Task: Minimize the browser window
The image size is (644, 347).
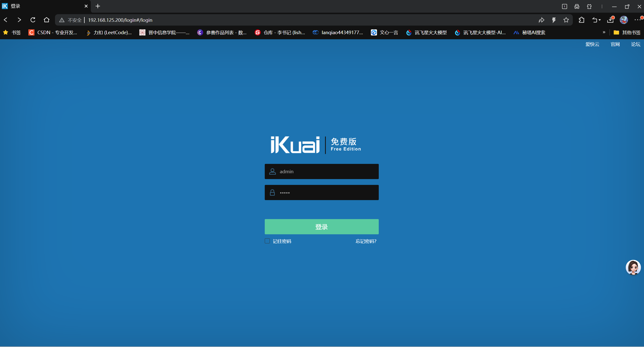Action: pos(614,7)
